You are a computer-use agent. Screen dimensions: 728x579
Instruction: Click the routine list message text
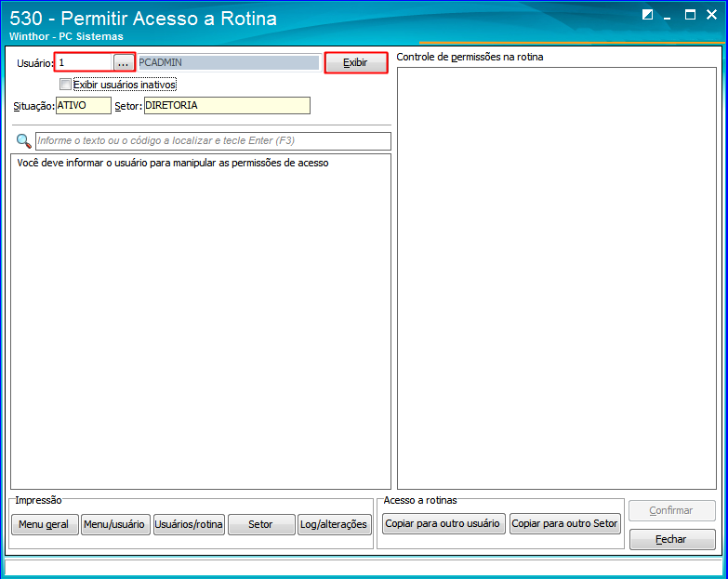coord(173,164)
